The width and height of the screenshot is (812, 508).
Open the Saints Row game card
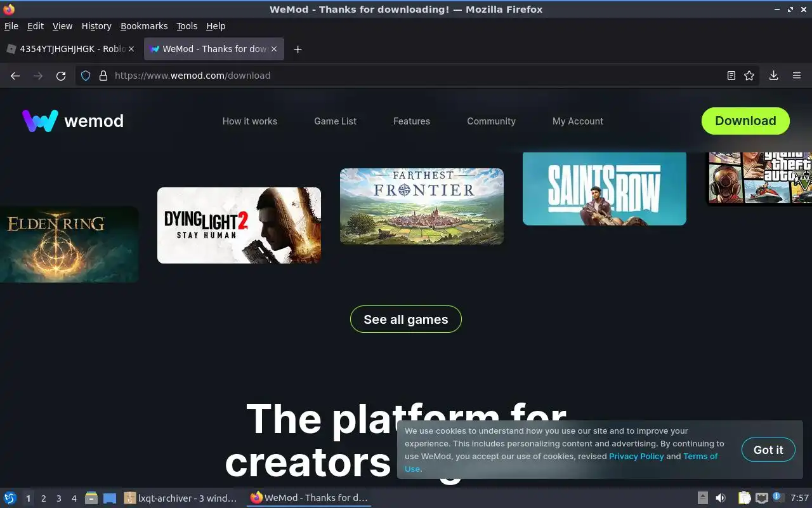pos(605,189)
